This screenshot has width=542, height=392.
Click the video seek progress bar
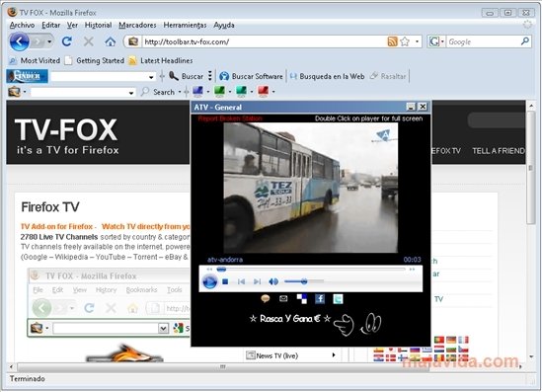(x=311, y=269)
